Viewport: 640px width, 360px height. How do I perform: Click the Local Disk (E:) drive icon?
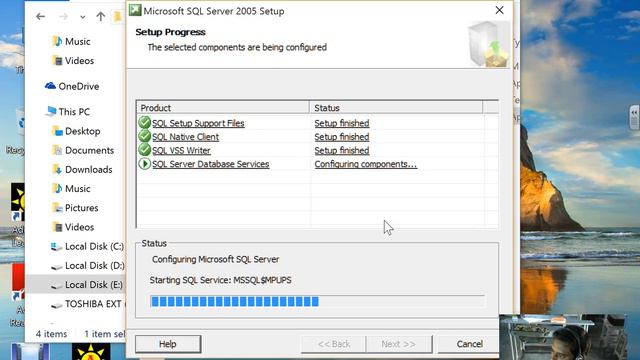point(56,286)
